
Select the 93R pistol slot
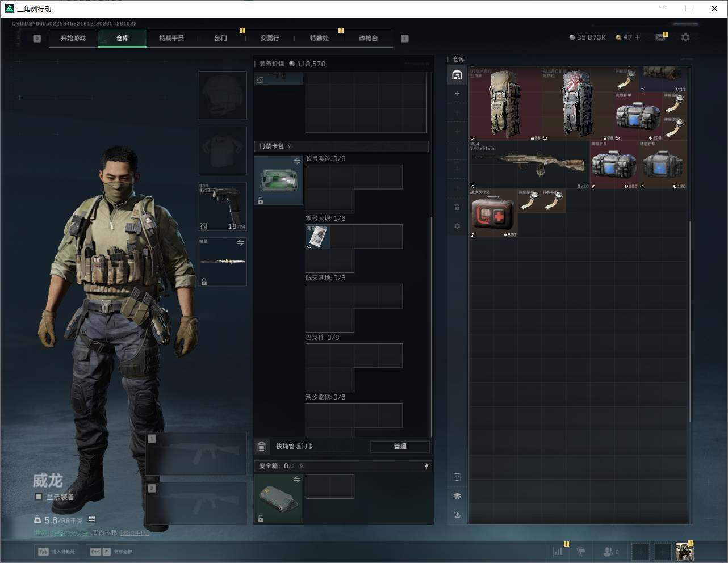click(223, 207)
